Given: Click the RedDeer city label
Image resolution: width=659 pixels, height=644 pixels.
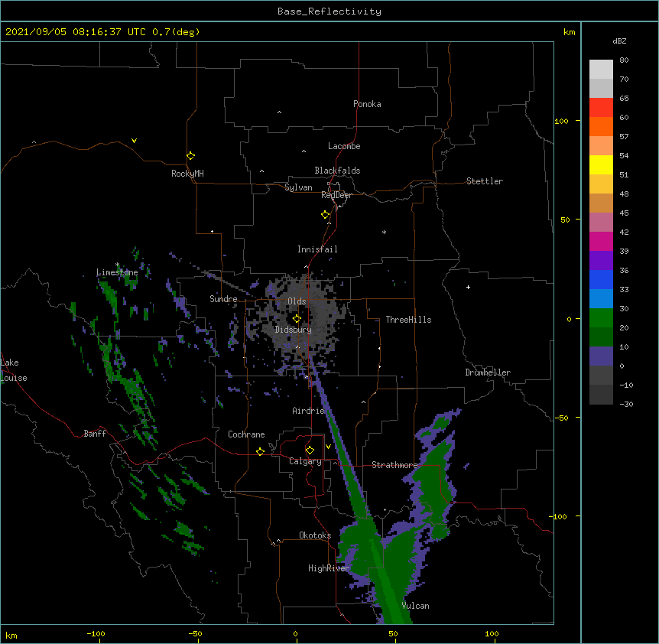Looking at the screenshot, I should click(336, 195).
